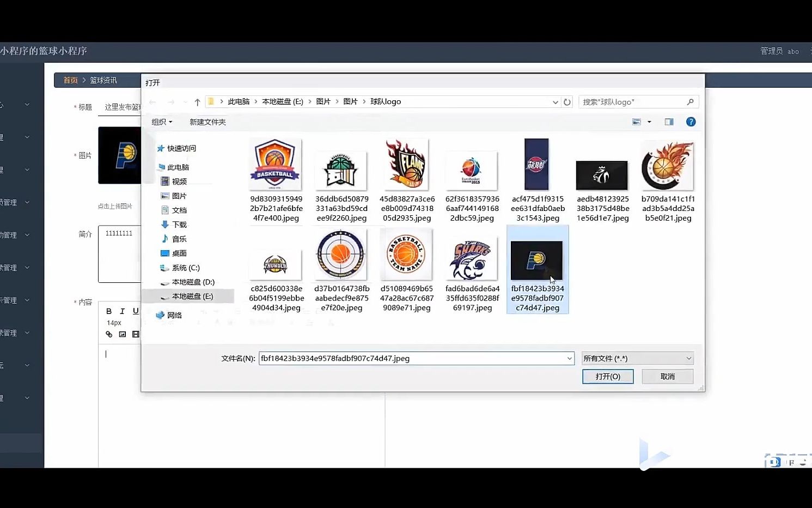Select 此电脑 in navigation tree
812x508 pixels.
(x=173, y=167)
